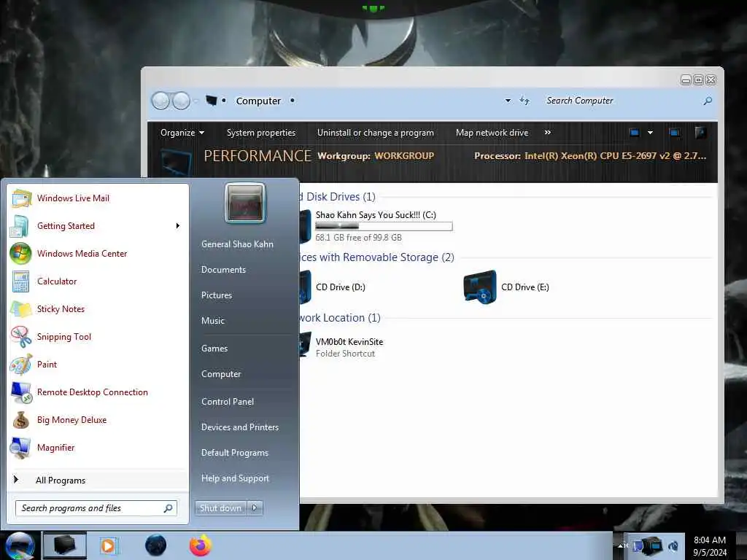Open Devices and Printers

(239, 427)
